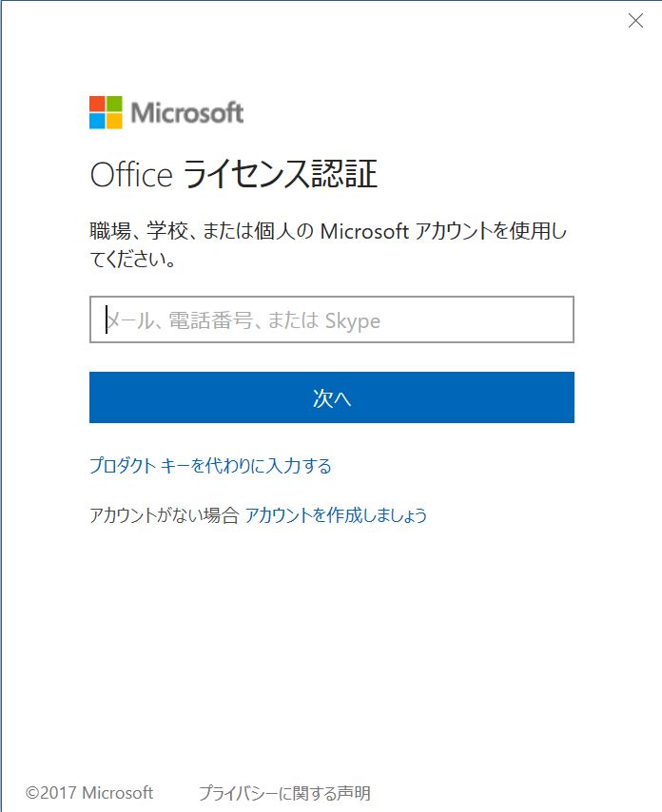Open プロダクト キーを代わりに入力する link
Image resolution: width=662 pixels, height=812 pixels.
[x=211, y=466]
